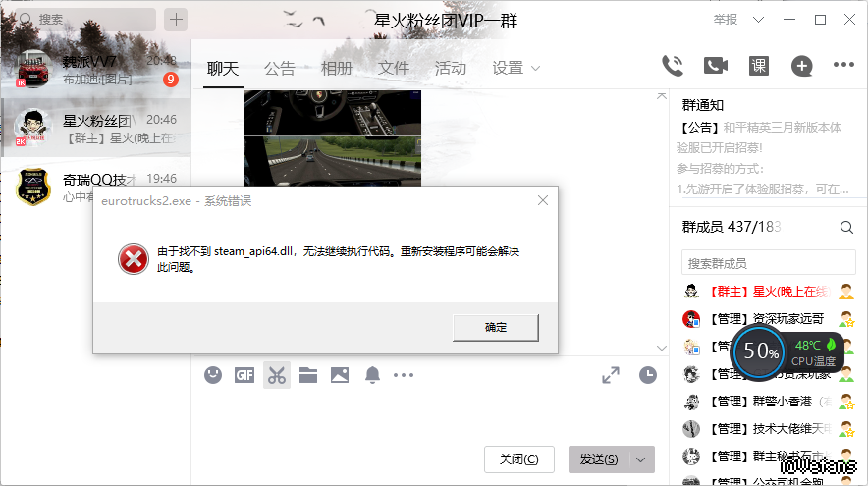Image resolution: width=868 pixels, height=486 pixels.
Task: Click the chat scroll up arrow
Action: 662,96
